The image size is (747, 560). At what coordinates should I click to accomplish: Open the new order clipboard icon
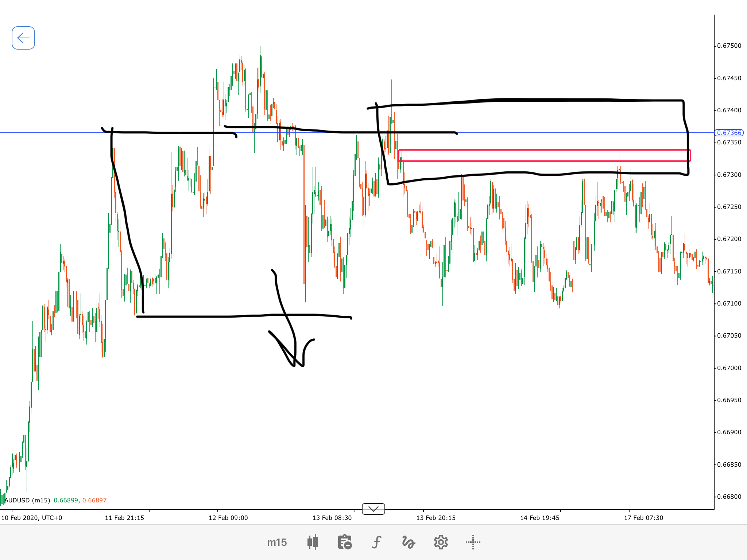tap(345, 542)
